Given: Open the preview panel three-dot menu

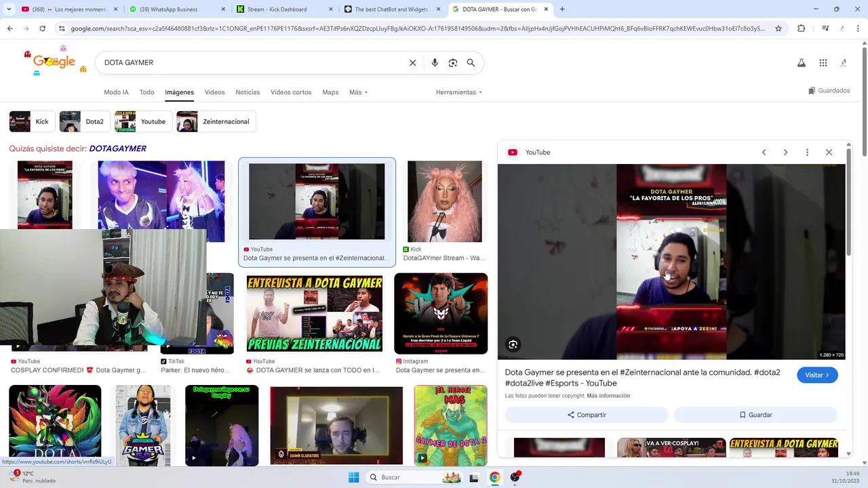Looking at the screenshot, I should pos(807,152).
